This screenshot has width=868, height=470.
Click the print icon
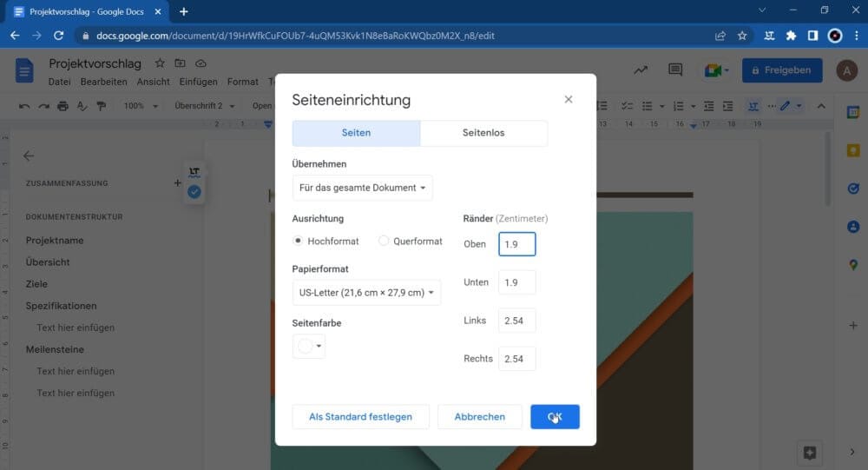62,106
